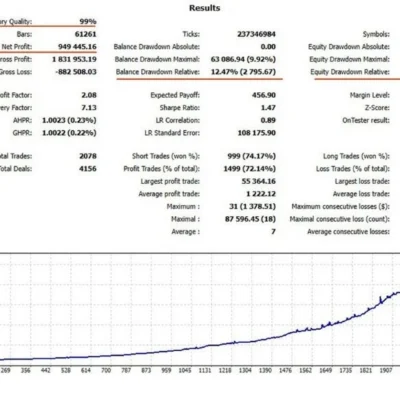Click the Profit Trades value 1499 (72.14%)
The height and width of the screenshot is (400, 400).
point(250,169)
